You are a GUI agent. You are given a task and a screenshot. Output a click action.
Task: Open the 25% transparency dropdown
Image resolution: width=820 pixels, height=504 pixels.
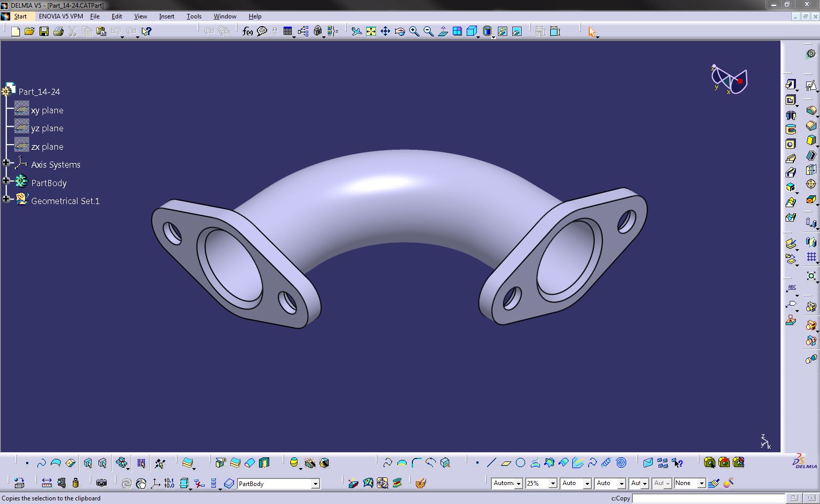(553, 483)
